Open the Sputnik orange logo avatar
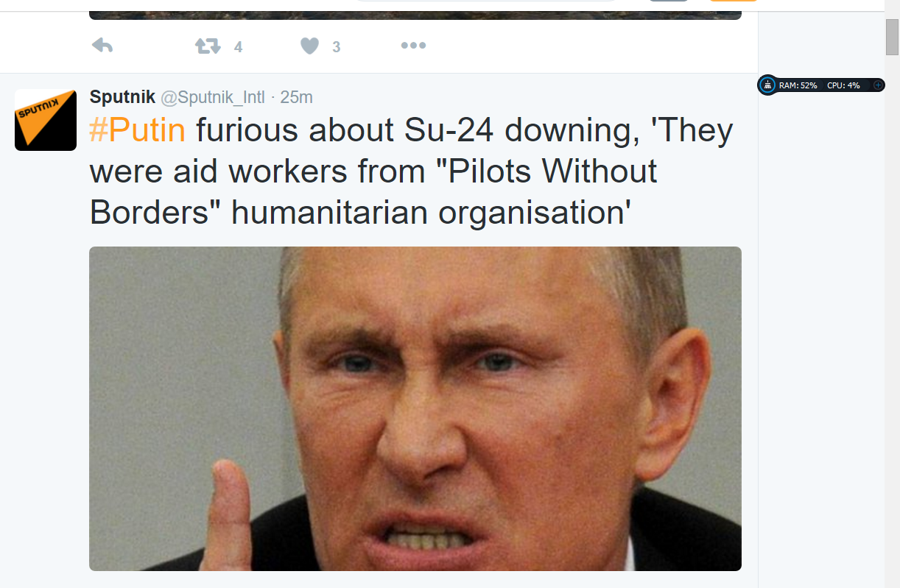The height and width of the screenshot is (588, 900). click(x=46, y=120)
